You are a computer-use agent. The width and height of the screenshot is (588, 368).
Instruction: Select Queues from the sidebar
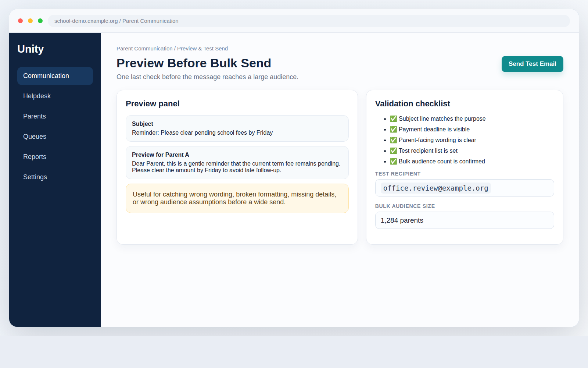tap(55, 137)
